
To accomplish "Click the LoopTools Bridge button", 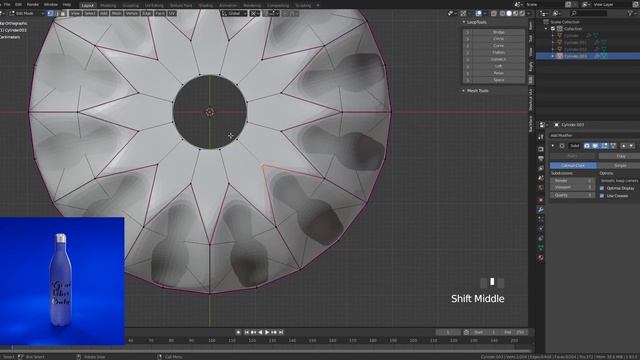I will tap(498, 32).
